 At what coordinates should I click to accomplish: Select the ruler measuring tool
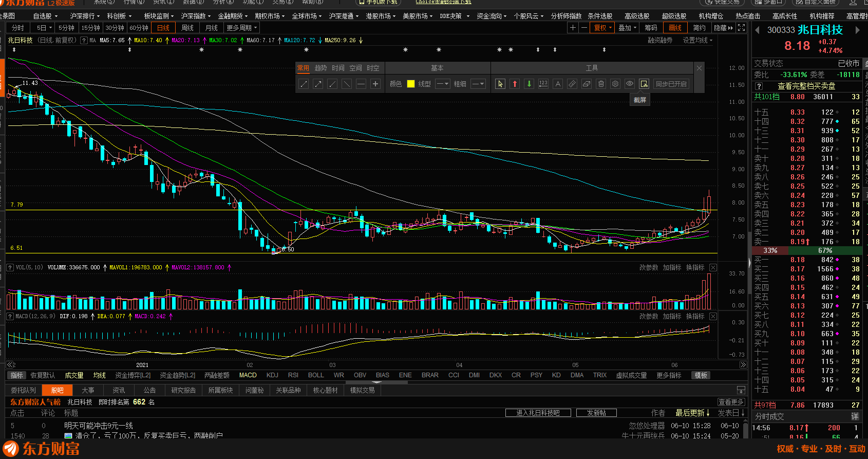tap(572, 84)
